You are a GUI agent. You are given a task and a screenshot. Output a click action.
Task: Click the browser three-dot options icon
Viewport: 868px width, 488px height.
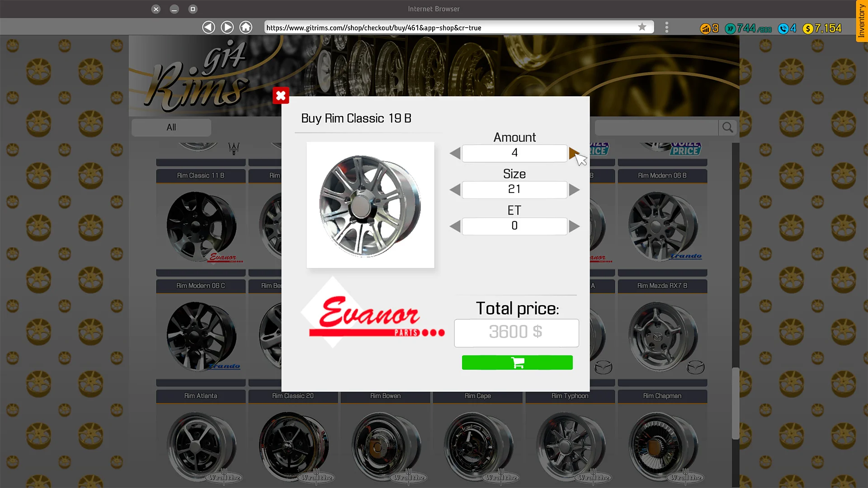point(666,27)
